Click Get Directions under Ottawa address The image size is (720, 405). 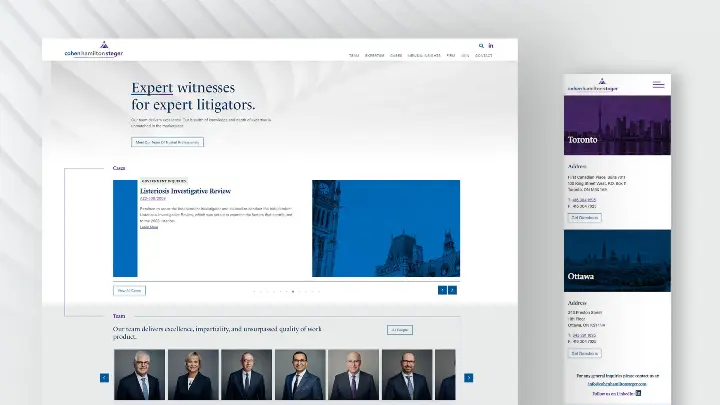click(585, 353)
